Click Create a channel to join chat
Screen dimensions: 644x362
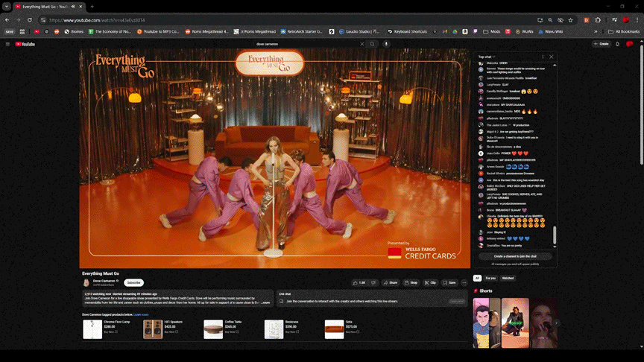515,256
